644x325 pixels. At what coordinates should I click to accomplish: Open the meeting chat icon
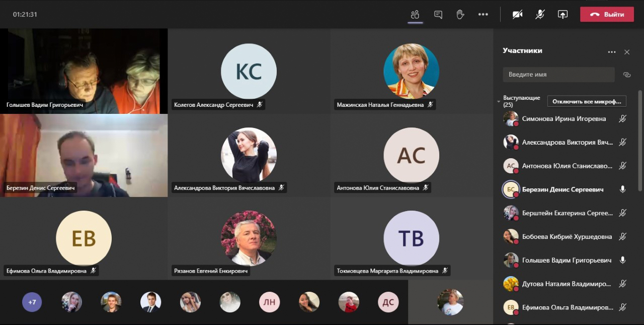click(438, 15)
